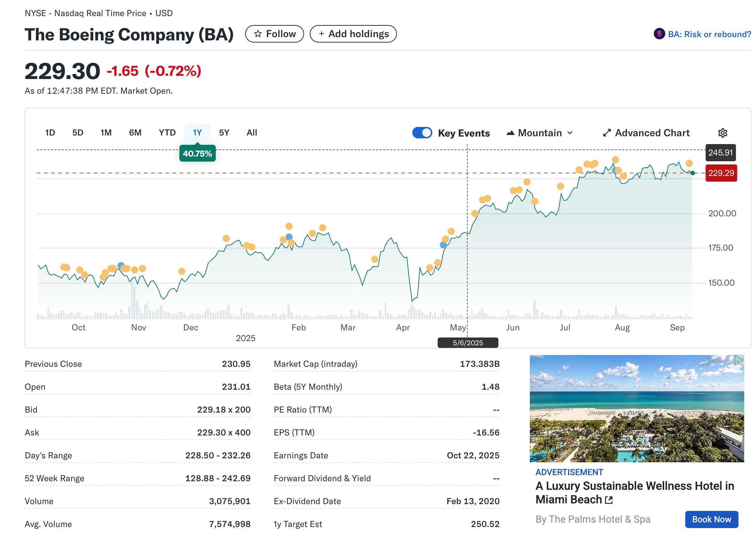Screen dimensions: 756x537
Task: Click the ad choices icon on advertisement
Action: tap(738, 360)
